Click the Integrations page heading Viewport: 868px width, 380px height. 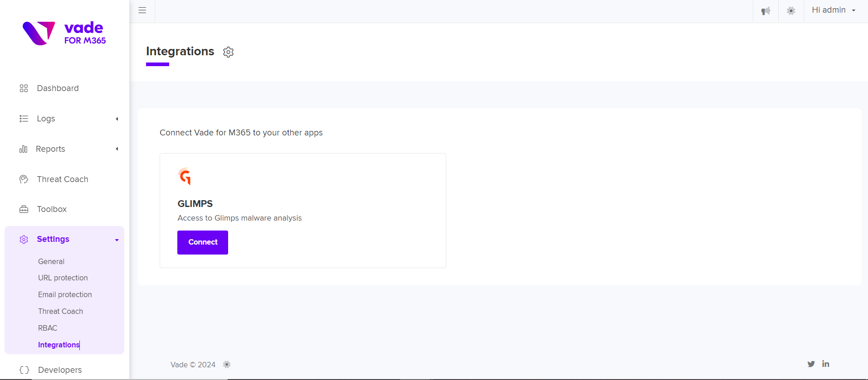[x=180, y=51]
